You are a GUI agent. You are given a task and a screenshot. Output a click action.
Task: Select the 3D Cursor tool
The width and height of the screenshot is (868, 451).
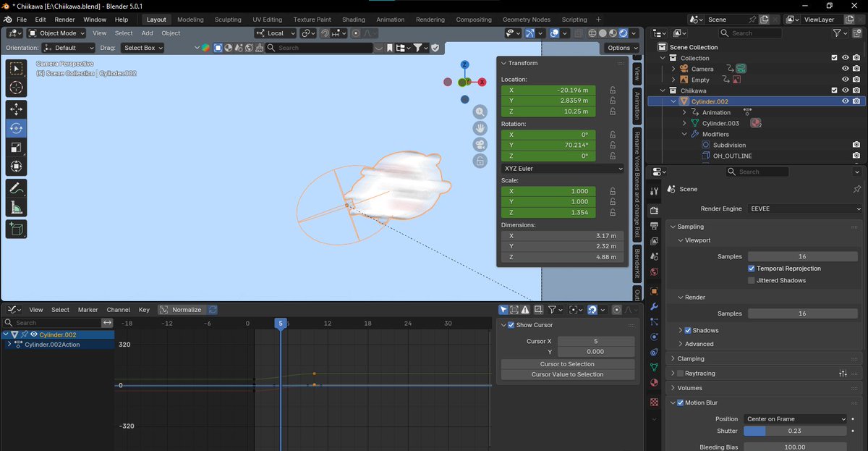pos(16,88)
